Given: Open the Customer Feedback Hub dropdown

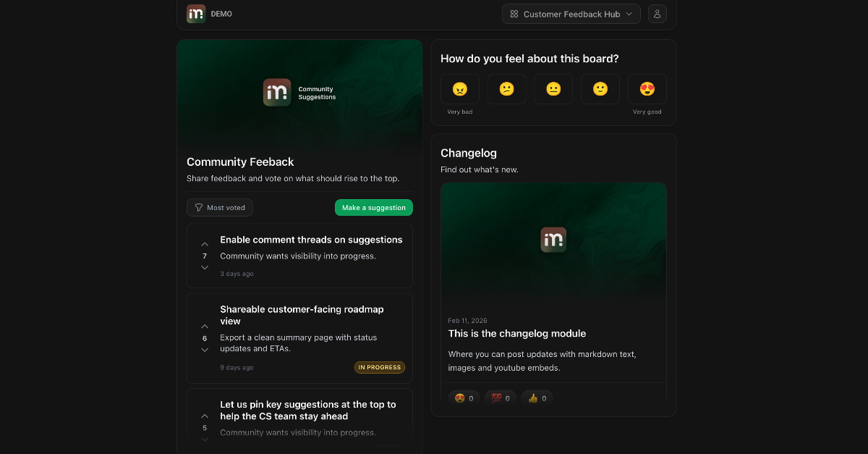Looking at the screenshot, I should pyautogui.click(x=571, y=14).
